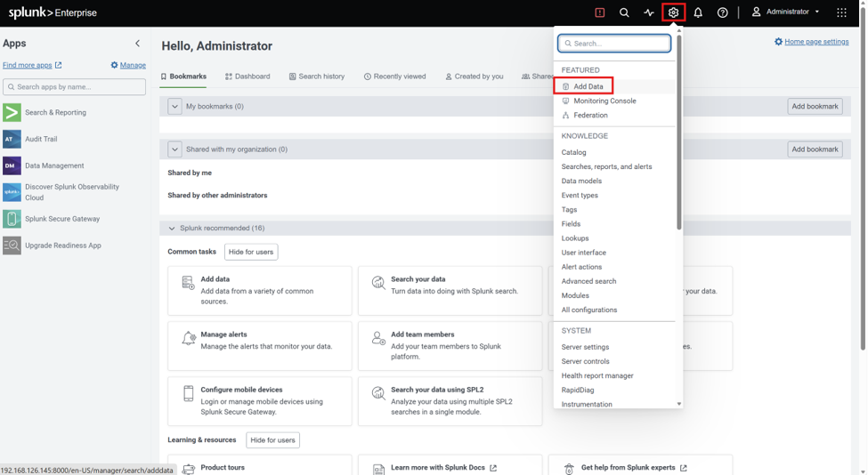Open the activity pulse icon

point(649,12)
